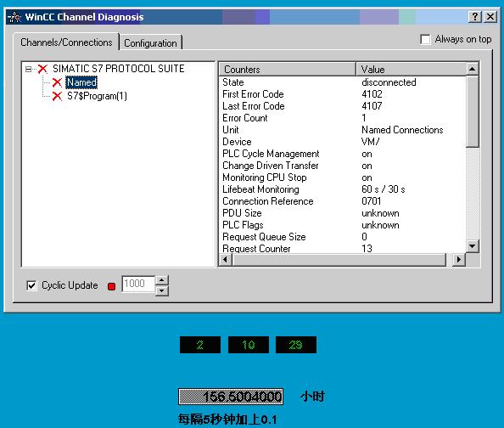Collapse the SIMATIC S7 PROTOCOL SUITE tree node
504x428 pixels.
pos(28,69)
